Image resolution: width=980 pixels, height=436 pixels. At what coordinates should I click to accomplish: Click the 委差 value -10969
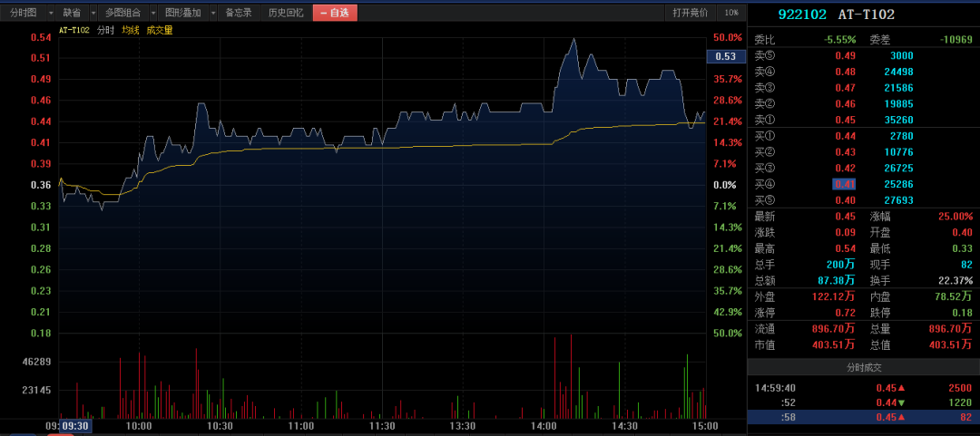pos(956,39)
